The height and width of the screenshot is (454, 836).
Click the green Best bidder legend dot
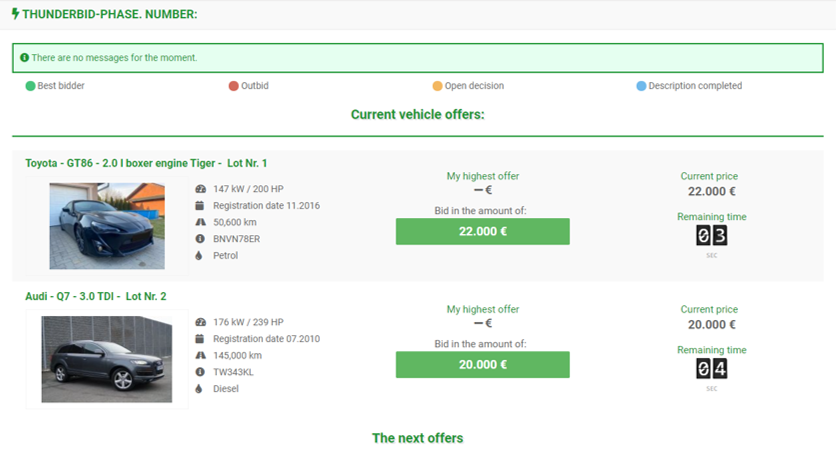point(30,86)
